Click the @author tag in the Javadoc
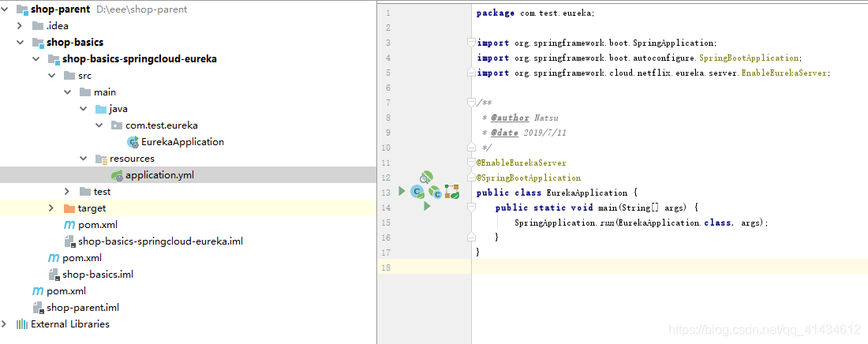 [510, 118]
